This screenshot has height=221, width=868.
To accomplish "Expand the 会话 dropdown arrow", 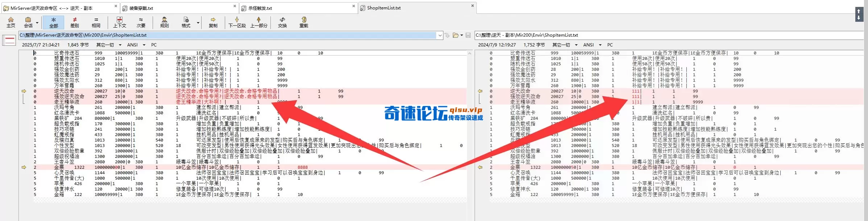I will point(37,22).
